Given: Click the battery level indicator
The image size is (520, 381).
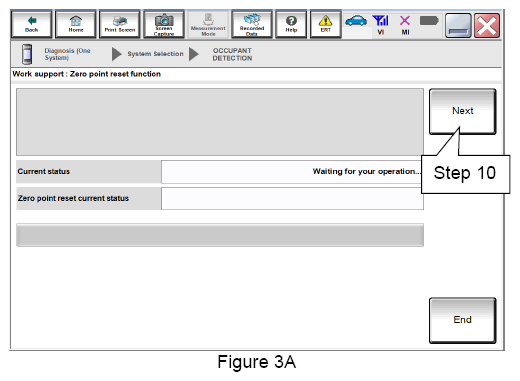Looking at the screenshot, I should [429, 21].
